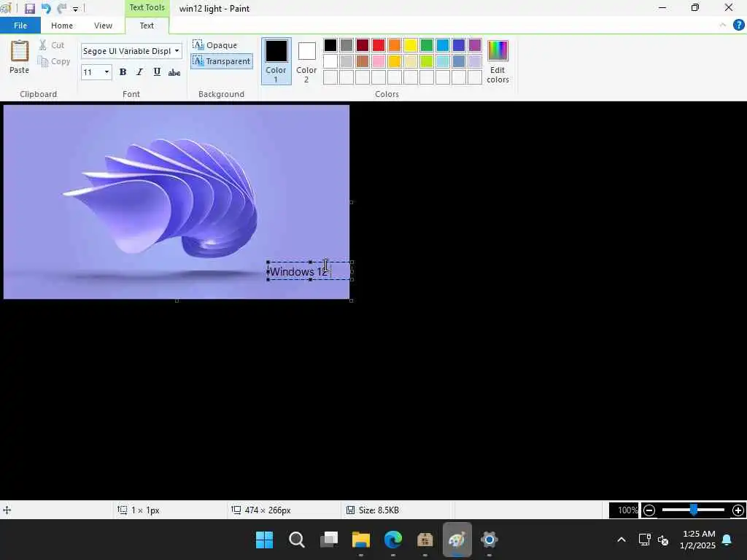747x560 pixels.
Task: Open the Windows Start menu
Action: (x=264, y=540)
